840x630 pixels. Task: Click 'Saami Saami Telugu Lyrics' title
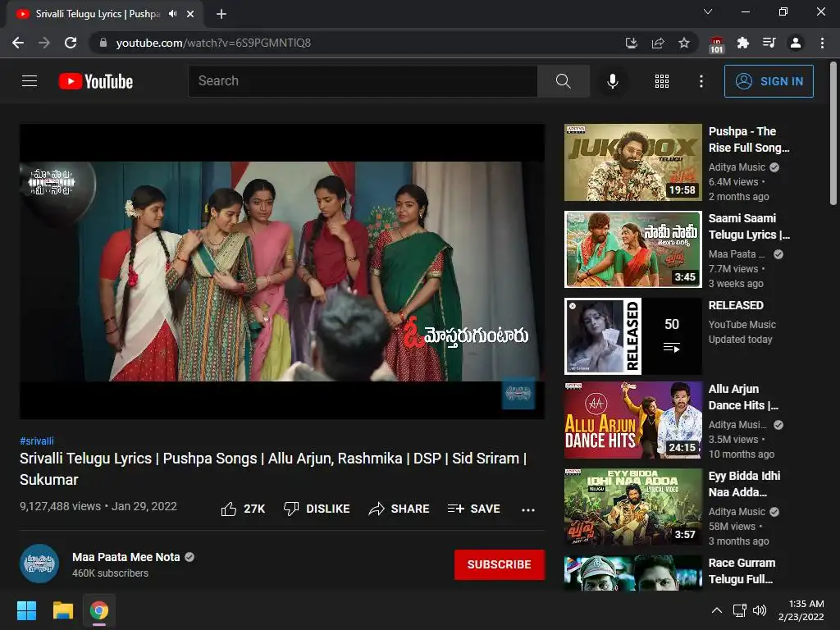coord(749,226)
